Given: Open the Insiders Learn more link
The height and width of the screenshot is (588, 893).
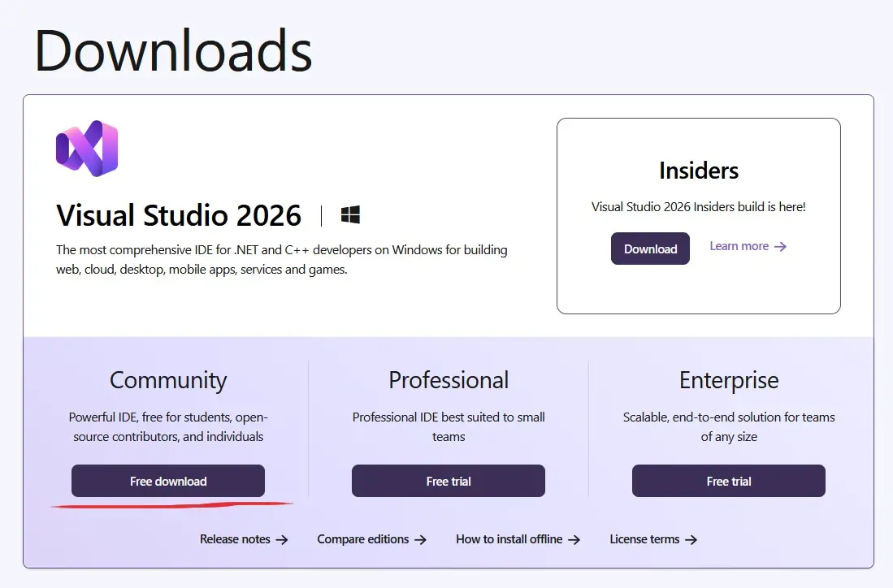Looking at the screenshot, I should coord(748,246).
